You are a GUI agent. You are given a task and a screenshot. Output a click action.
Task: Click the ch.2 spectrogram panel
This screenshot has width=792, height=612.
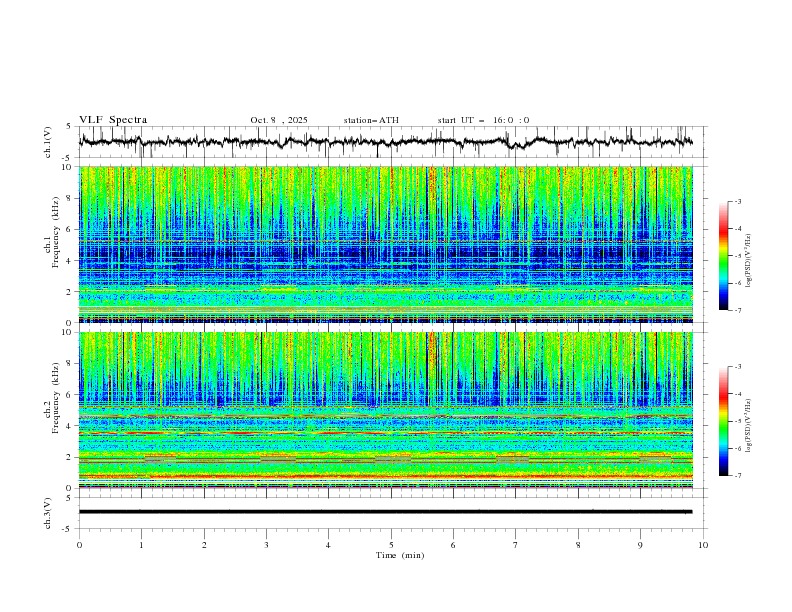pos(386,410)
